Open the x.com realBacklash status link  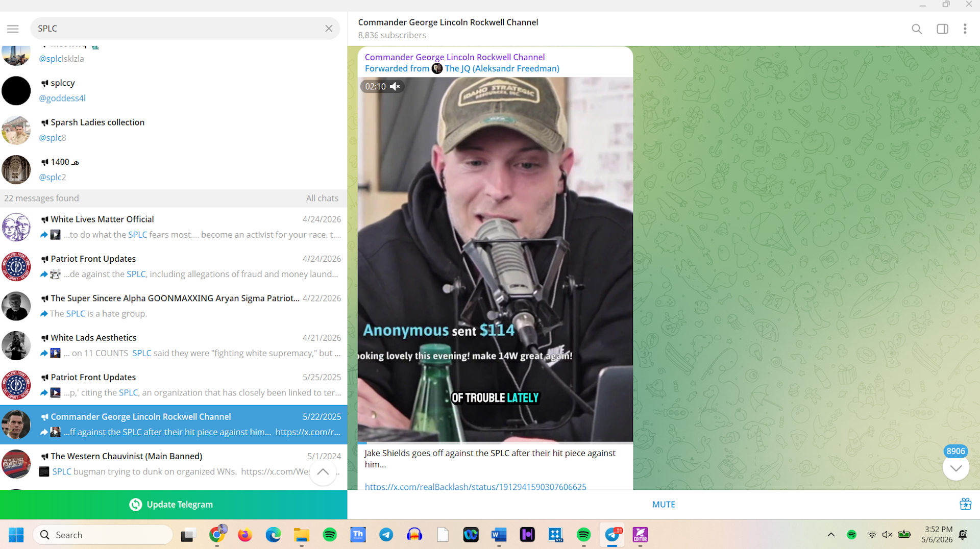click(475, 486)
